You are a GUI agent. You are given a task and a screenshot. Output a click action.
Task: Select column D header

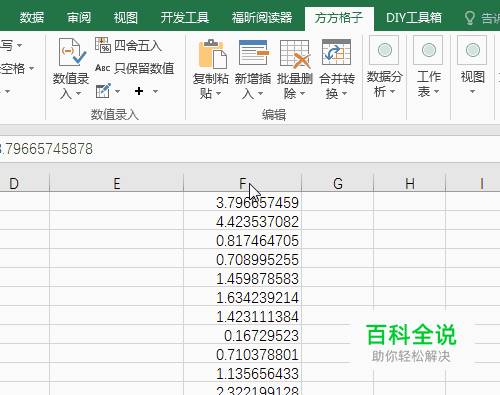(x=25, y=183)
